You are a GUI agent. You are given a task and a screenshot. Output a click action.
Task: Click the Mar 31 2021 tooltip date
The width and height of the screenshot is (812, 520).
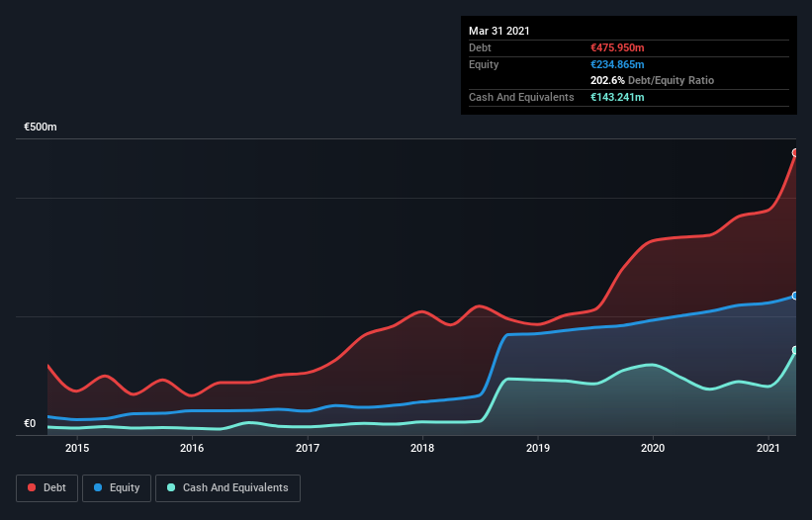[x=499, y=31]
